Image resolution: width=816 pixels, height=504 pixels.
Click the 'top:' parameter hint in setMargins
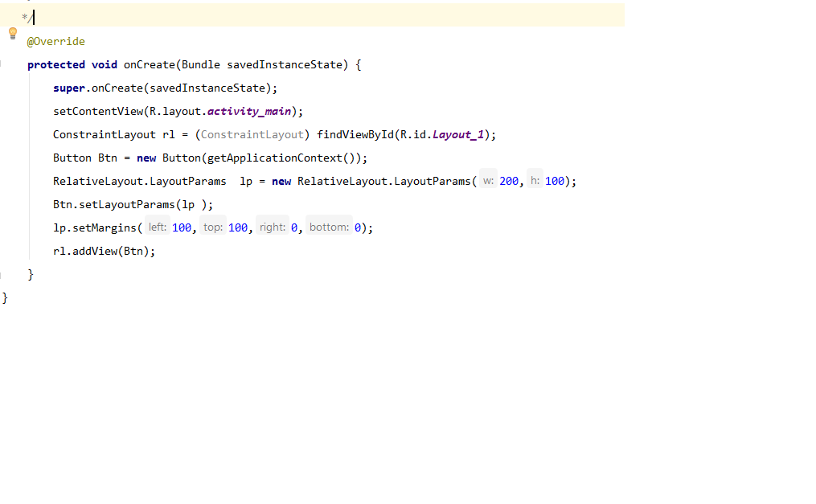click(x=213, y=227)
